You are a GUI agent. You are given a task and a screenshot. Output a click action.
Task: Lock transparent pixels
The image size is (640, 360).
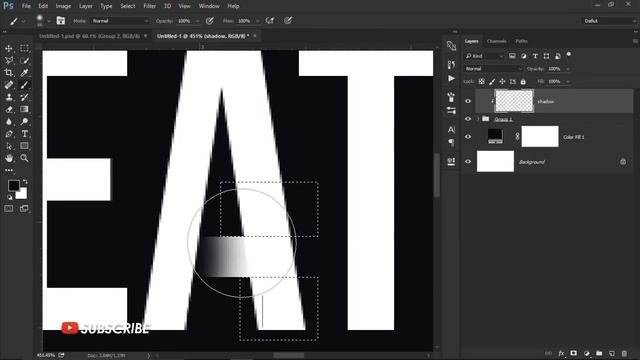click(482, 82)
